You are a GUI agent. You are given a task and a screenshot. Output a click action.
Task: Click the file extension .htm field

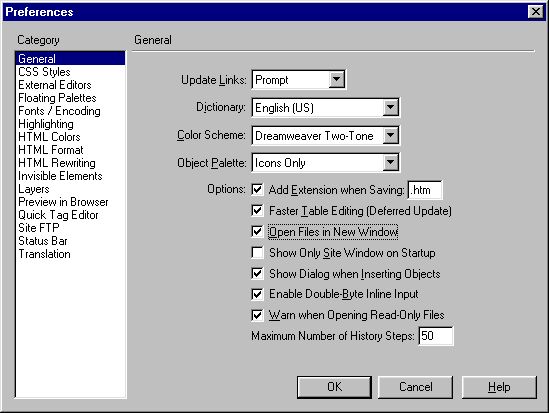pos(425,190)
